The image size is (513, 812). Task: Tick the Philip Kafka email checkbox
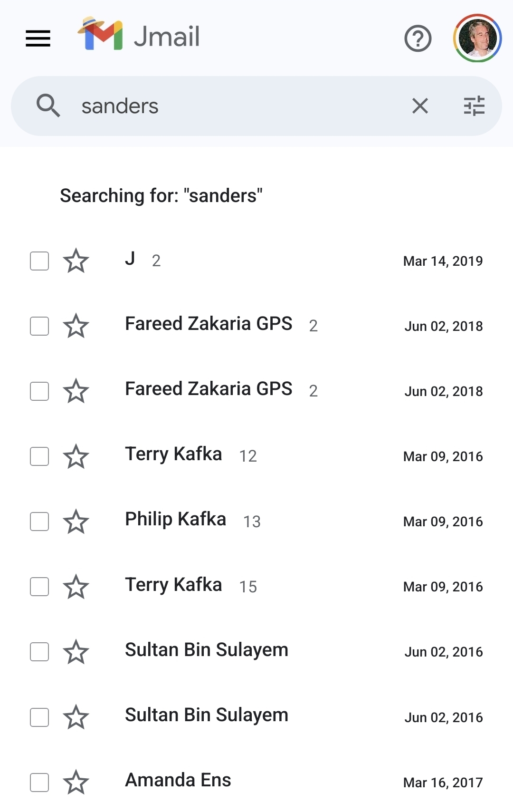39,522
